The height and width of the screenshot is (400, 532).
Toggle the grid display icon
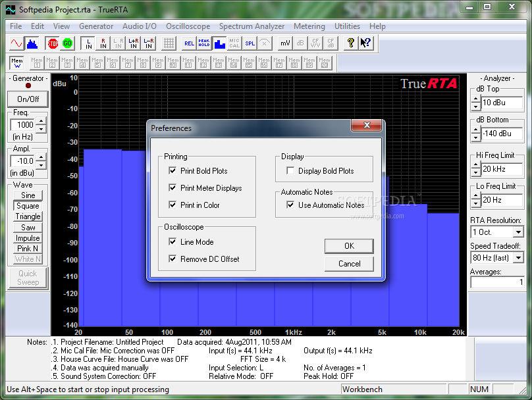pyautogui.click(x=169, y=43)
